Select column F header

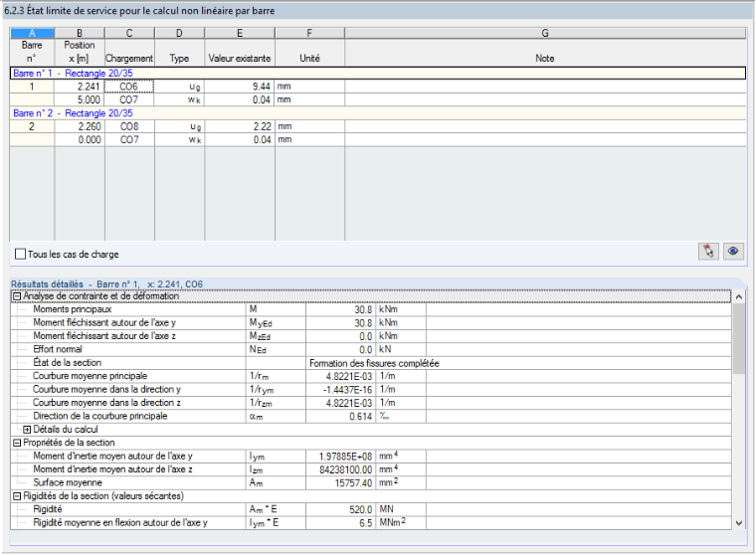click(309, 33)
